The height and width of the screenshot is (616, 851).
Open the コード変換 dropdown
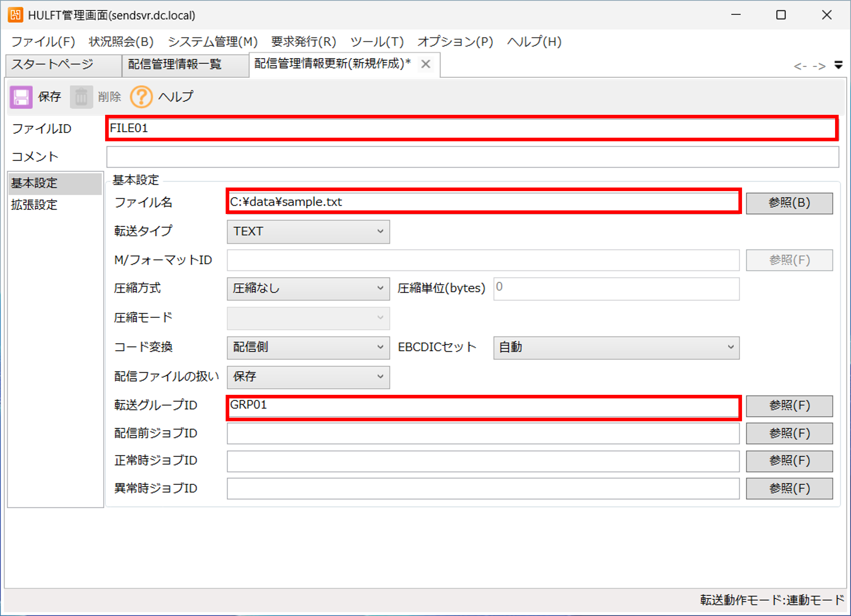(x=308, y=348)
